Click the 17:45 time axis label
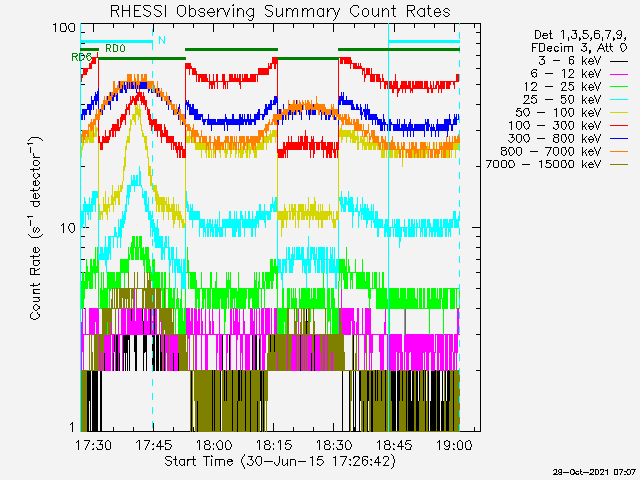The width and height of the screenshot is (640, 480). pyautogui.click(x=154, y=445)
